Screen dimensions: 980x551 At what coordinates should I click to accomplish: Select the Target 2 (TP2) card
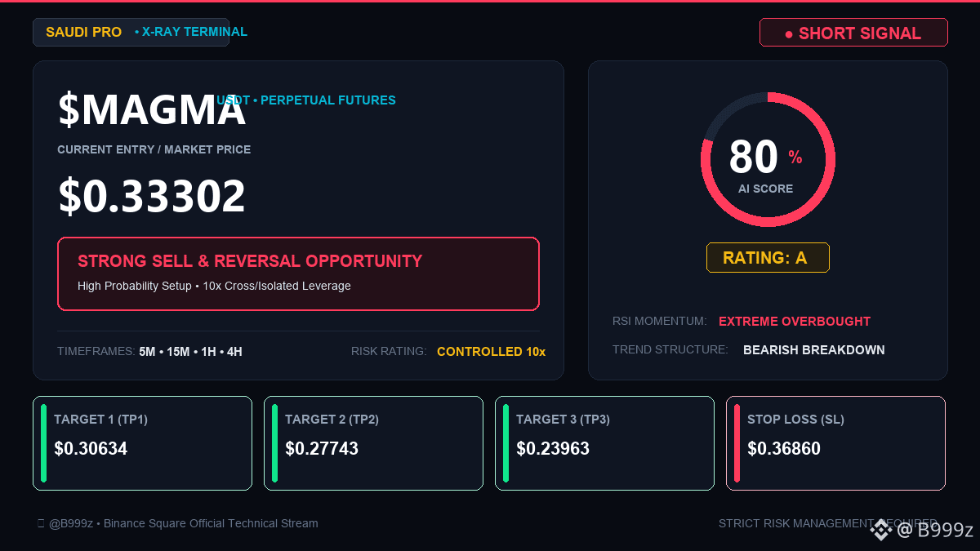point(373,443)
